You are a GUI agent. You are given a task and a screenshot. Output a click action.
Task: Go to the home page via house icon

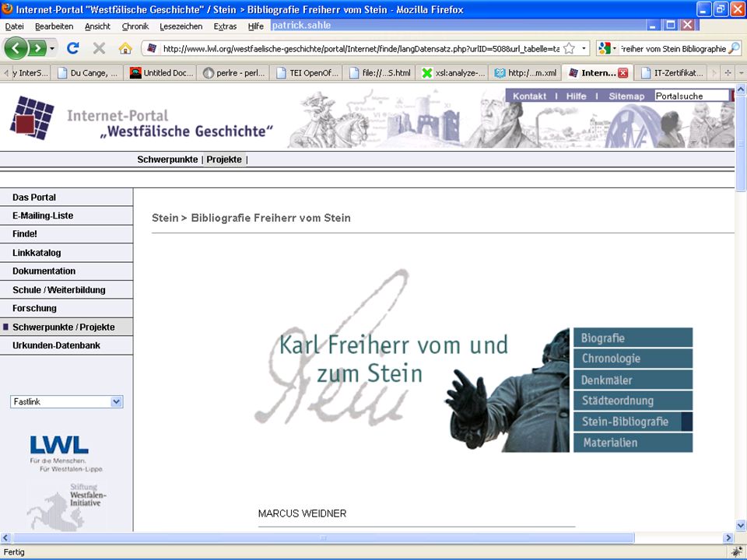click(125, 48)
